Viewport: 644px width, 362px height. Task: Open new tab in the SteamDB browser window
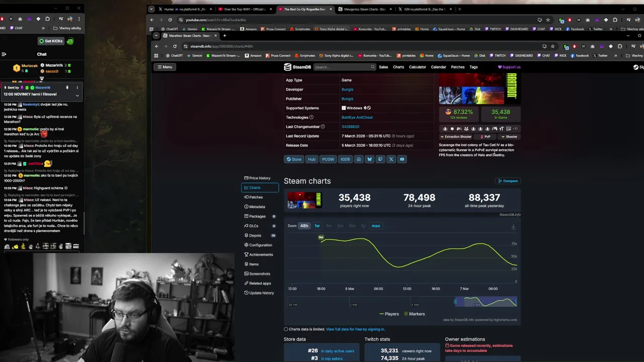point(224,36)
